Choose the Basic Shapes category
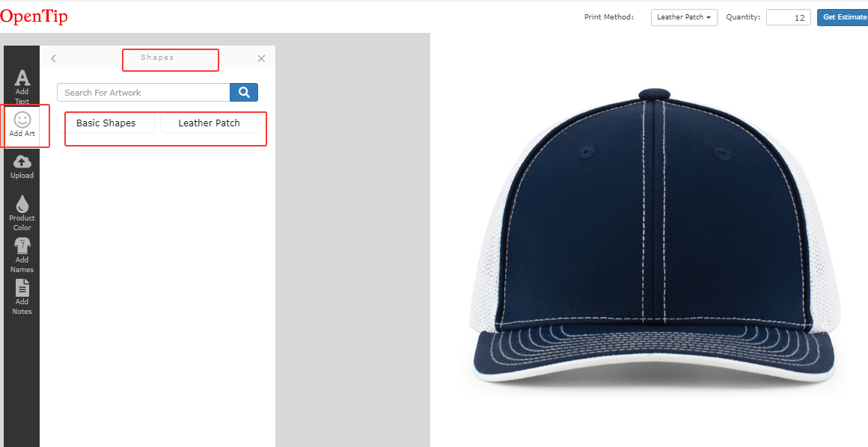 click(x=106, y=123)
